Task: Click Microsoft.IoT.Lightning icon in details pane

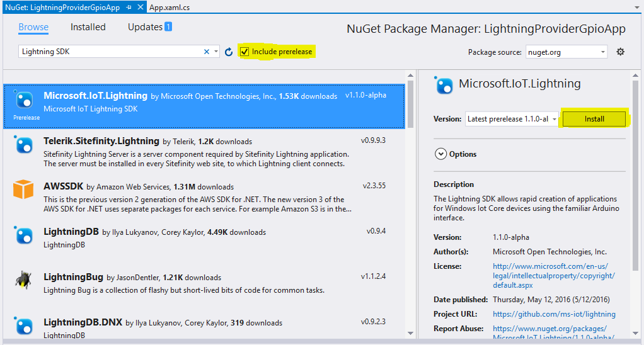Action: tap(444, 86)
